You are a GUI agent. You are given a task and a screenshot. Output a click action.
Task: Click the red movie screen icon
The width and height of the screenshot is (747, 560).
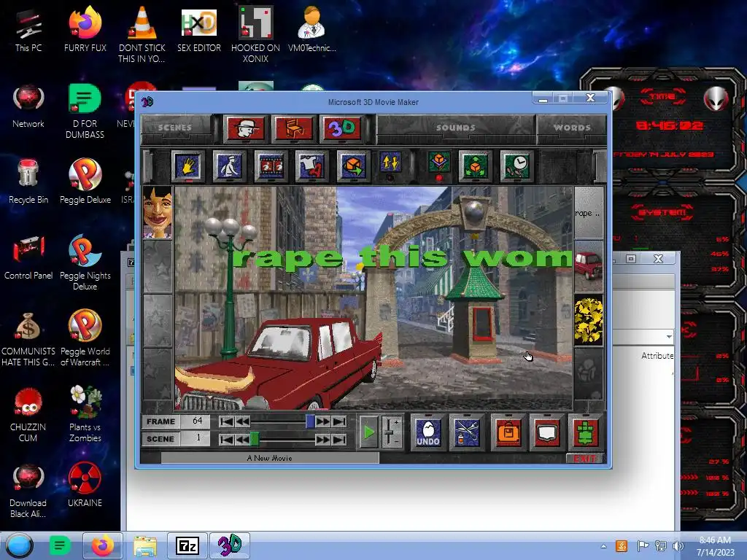[x=547, y=432]
